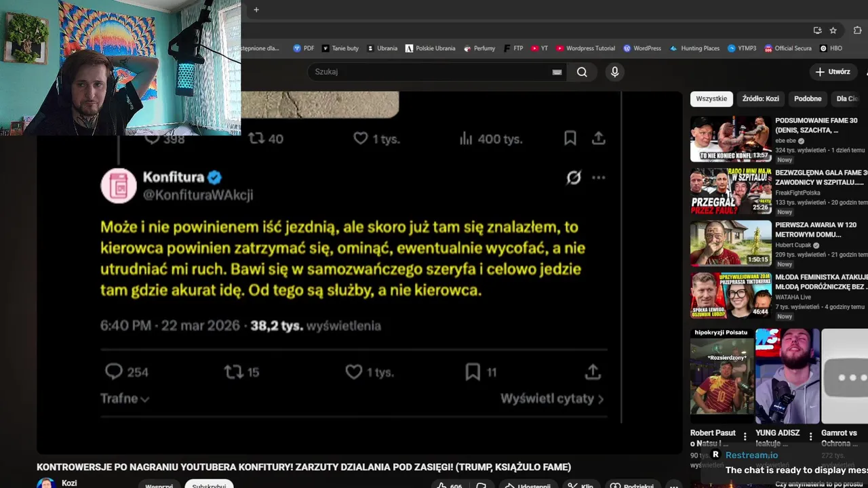Click the Konfitura verified badge
Image resolution: width=868 pixels, height=488 pixels.
click(214, 178)
